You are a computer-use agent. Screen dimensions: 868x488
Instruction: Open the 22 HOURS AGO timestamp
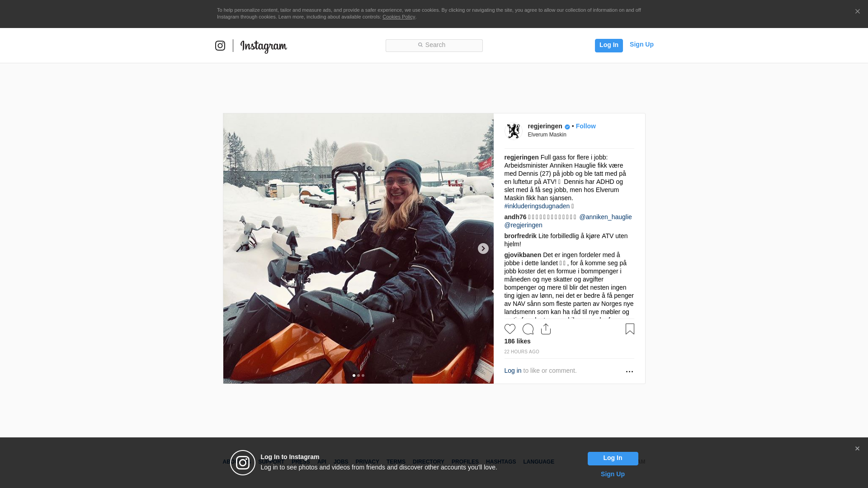(521, 352)
